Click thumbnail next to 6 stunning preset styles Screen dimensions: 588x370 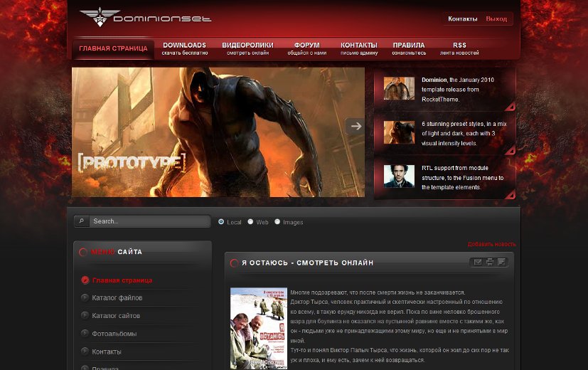coord(399,132)
